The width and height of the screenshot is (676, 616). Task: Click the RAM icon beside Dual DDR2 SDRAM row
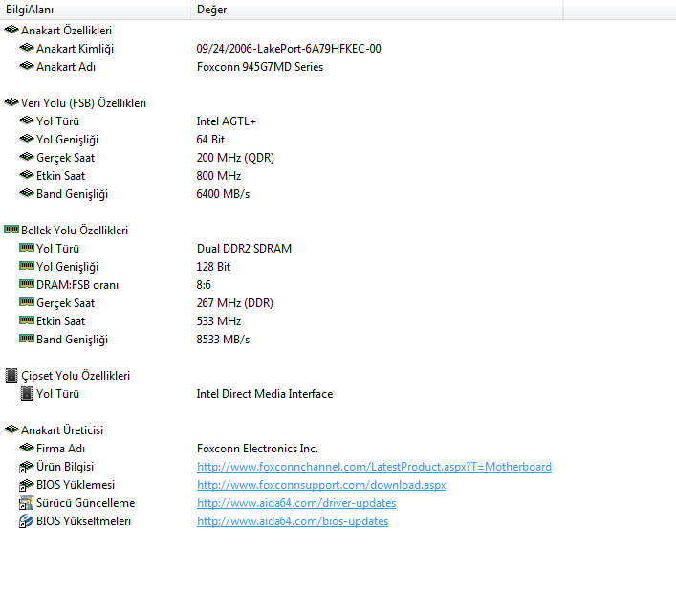click(27, 248)
